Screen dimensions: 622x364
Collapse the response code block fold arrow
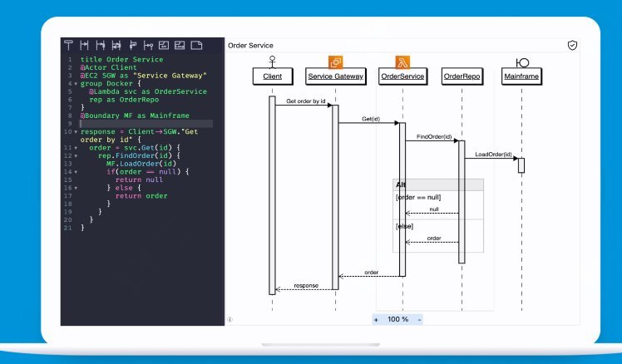coord(75,131)
